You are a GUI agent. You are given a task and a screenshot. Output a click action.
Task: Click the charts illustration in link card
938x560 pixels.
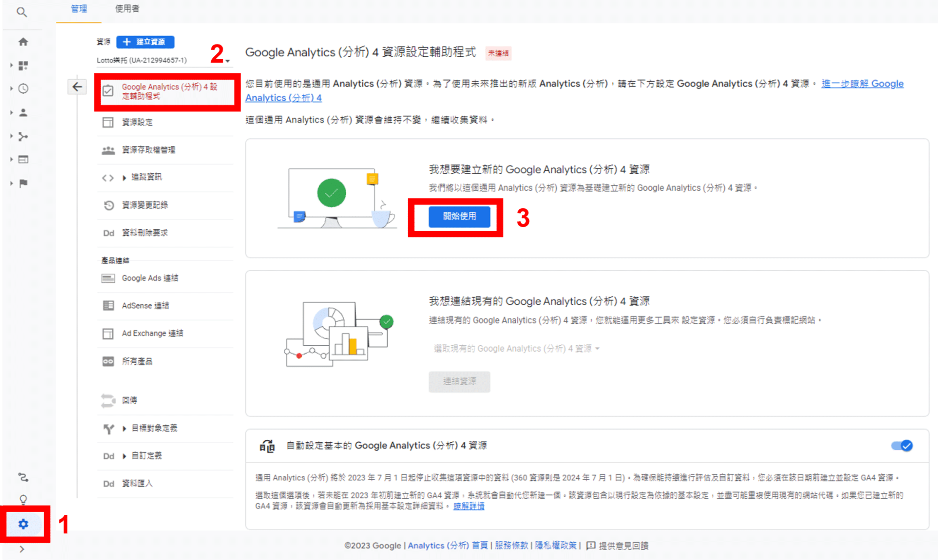[x=339, y=334]
